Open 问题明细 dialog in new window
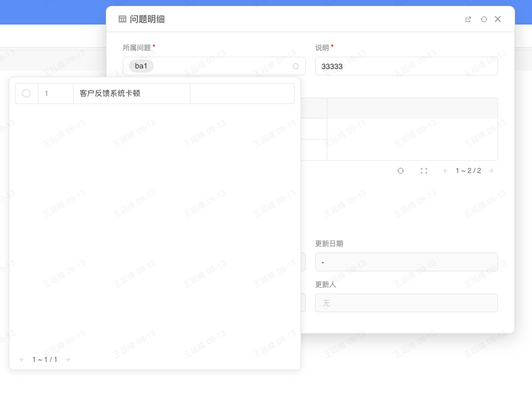Image resolution: width=532 pixels, height=397 pixels. coord(468,19)
